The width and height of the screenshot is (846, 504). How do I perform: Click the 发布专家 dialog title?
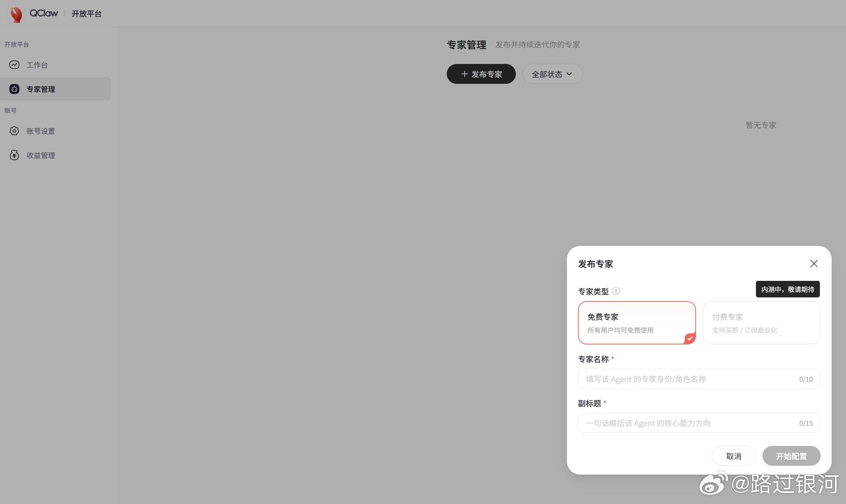coord(596,264)
